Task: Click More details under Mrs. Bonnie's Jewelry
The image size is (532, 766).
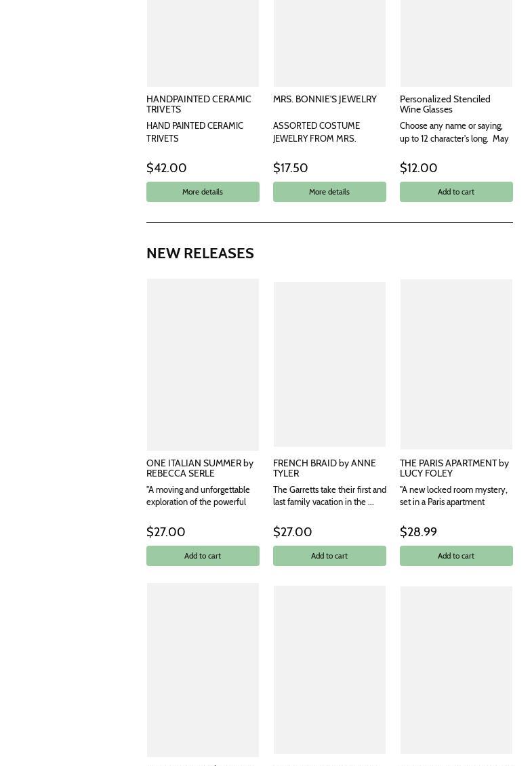Action: point(329,192)
